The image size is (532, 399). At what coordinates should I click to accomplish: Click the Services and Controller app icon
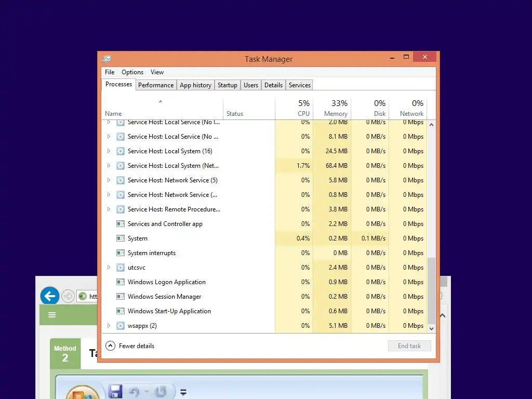click(121, 224)
